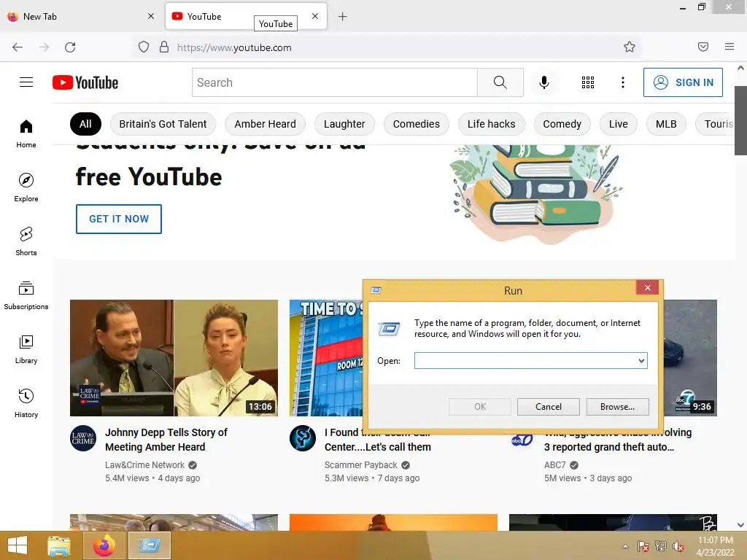Open Johnny Depp video thumbnail
Screen dimensions: 747x560
click(x=174, y=357)
